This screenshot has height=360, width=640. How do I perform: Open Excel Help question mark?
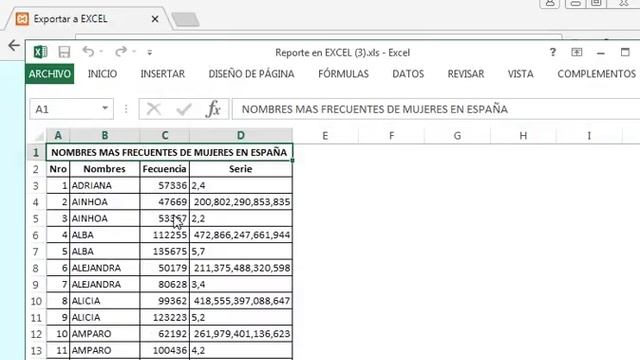coord(553,52)
